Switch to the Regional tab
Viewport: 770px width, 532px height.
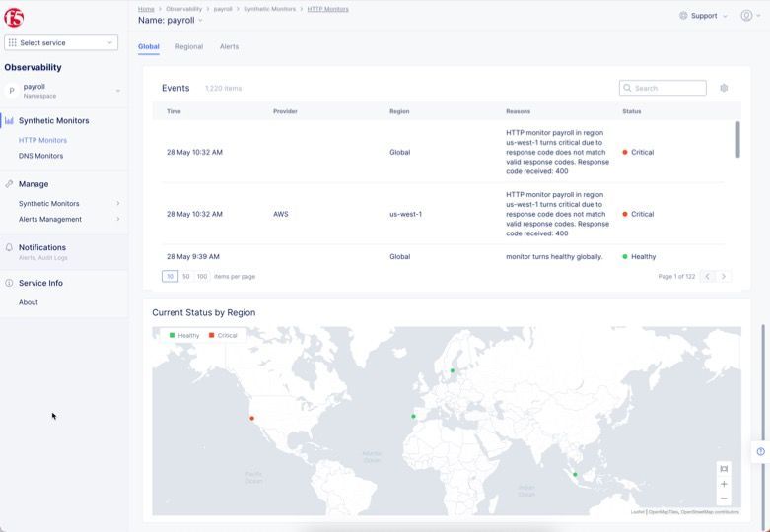click(189, 46)
